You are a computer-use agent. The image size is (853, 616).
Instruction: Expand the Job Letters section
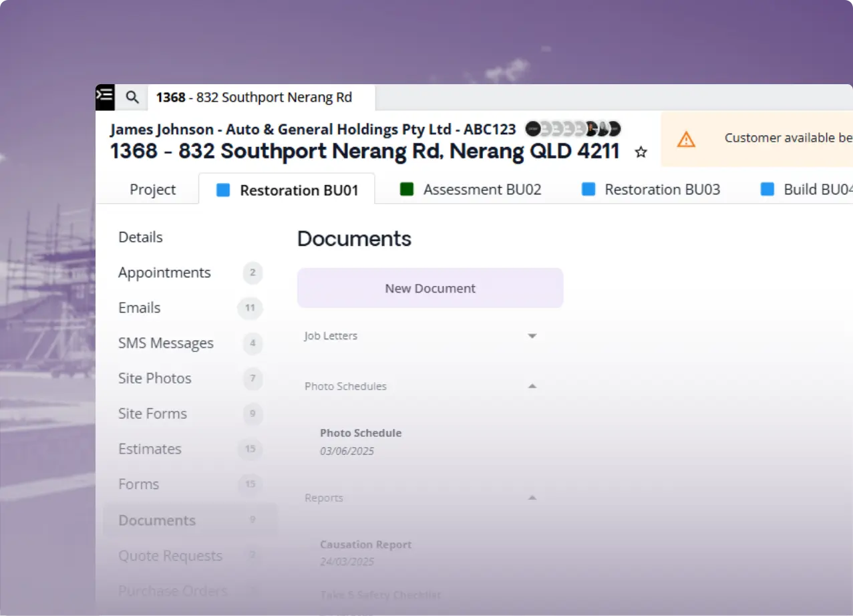coord(532,336)
